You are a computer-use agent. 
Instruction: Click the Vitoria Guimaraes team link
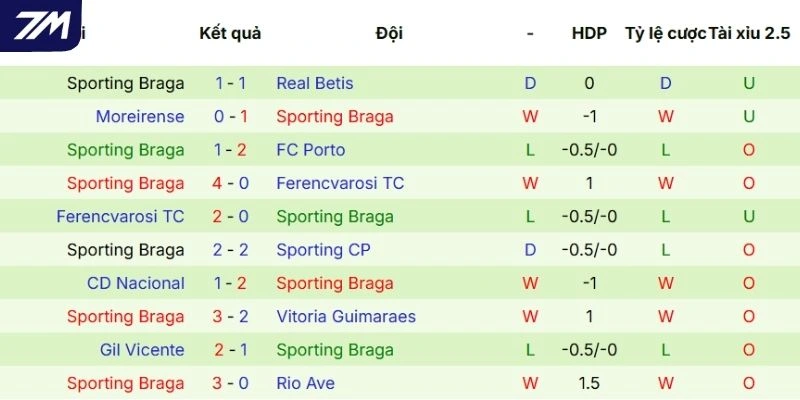point(346,316)
